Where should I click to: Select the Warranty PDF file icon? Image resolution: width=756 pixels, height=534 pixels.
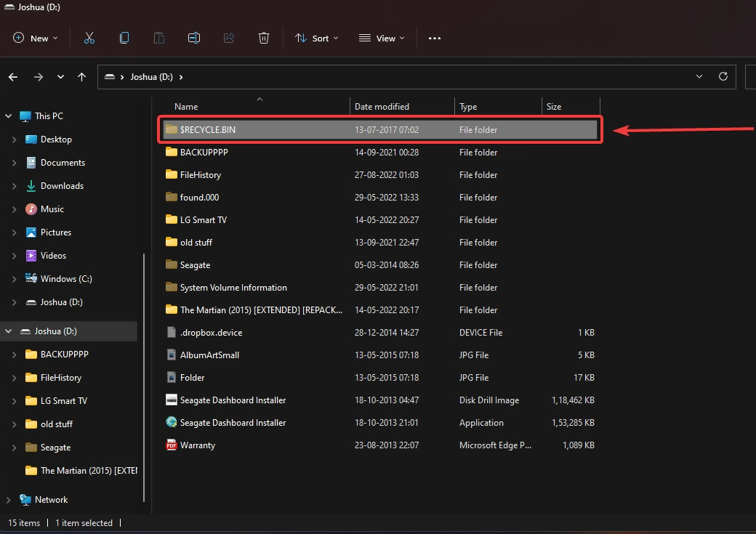point(171,445)
